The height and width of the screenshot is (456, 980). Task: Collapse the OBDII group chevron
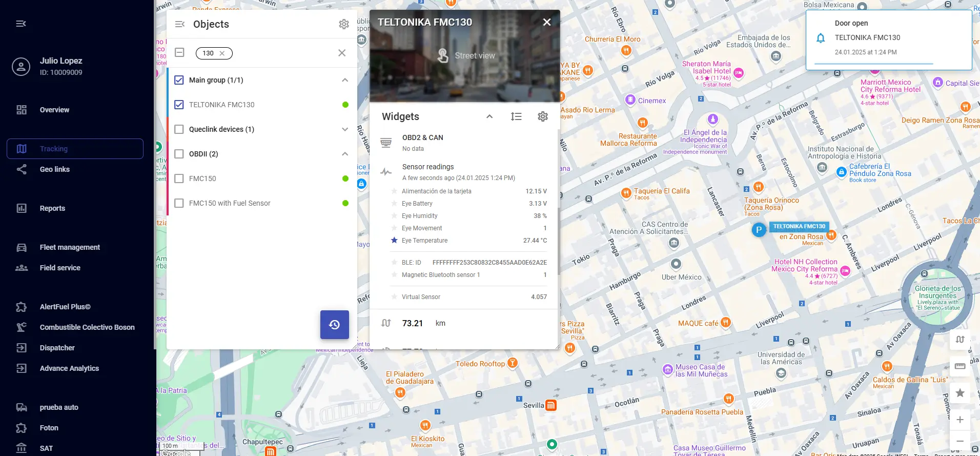click(345, 154)
